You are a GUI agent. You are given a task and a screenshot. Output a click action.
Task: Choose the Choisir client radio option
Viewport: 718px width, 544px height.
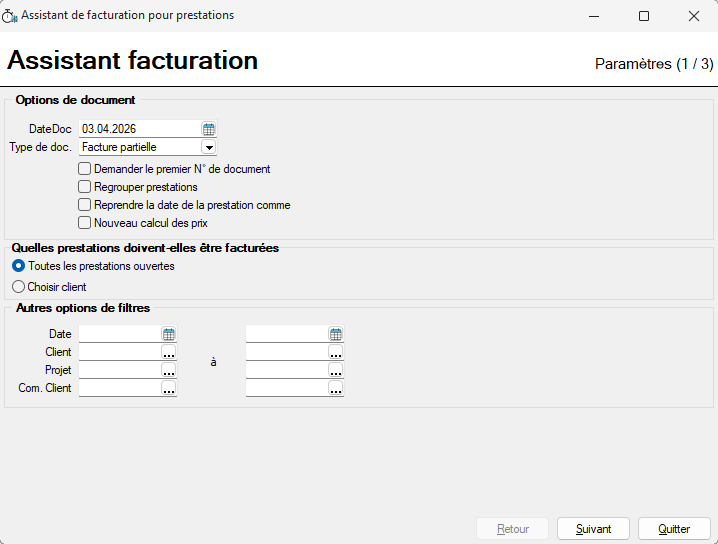[x=18, y=287]
